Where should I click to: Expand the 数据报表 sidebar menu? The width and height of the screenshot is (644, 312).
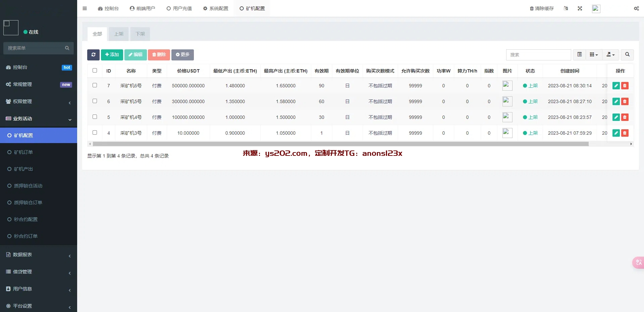(39, 255)
